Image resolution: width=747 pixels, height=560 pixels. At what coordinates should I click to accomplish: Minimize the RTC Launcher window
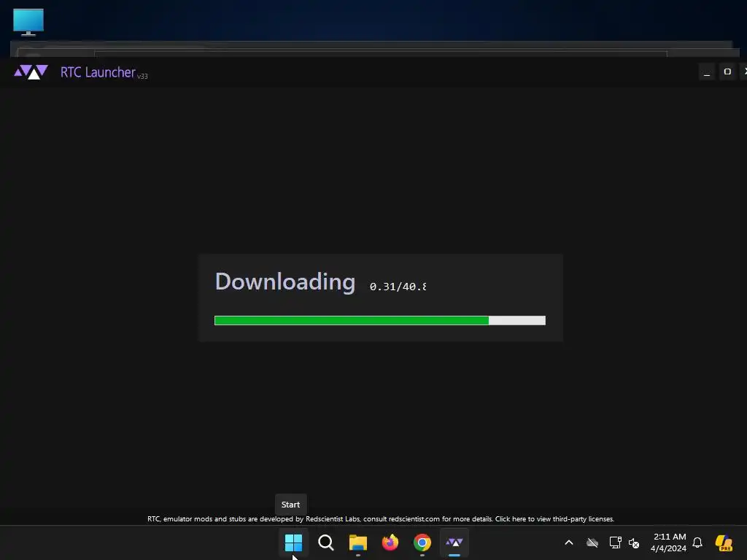(x=707, y=72)
